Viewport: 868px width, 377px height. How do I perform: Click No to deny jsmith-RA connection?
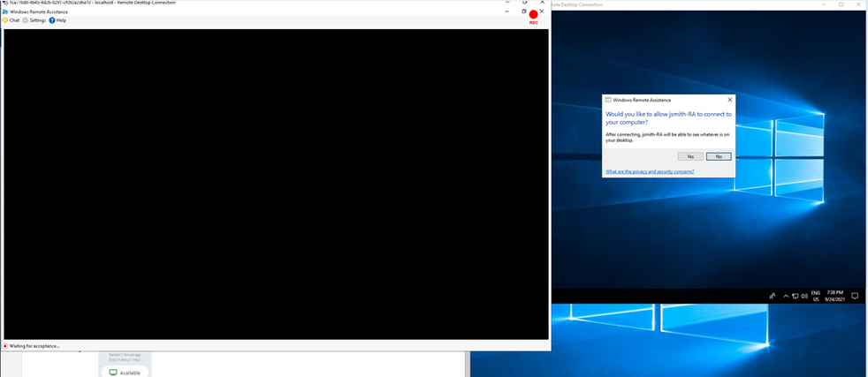click(719, 156)
